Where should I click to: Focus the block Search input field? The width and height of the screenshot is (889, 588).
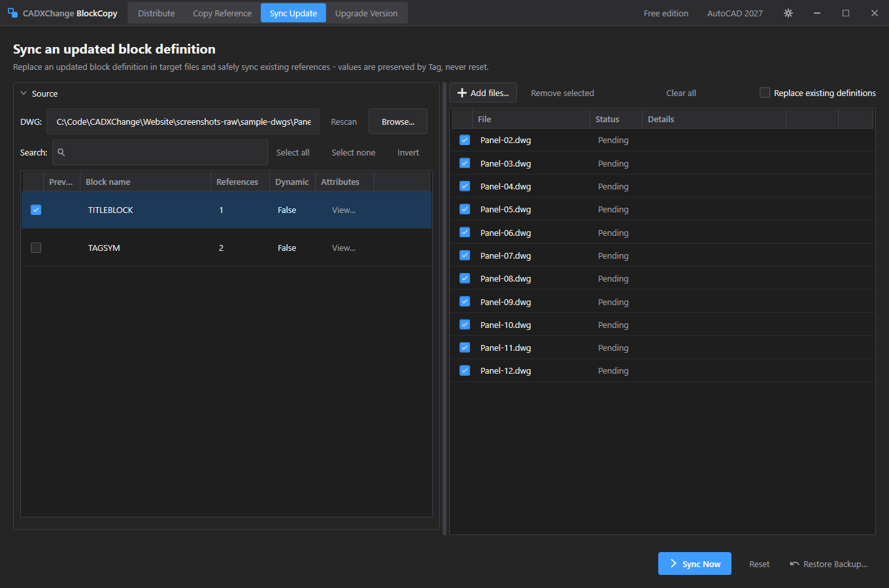160,152
